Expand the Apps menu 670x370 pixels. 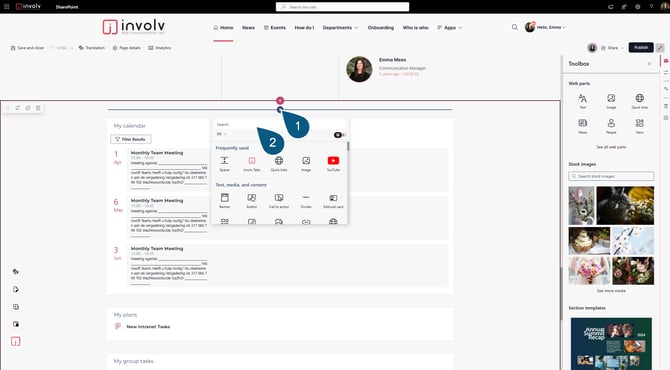click(x=450, y=27)
